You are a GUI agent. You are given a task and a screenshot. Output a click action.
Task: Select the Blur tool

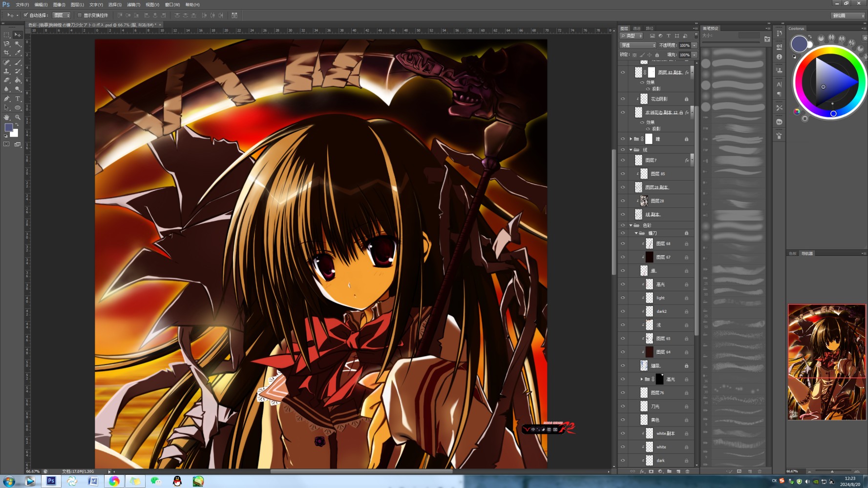(x=7, y=89)
